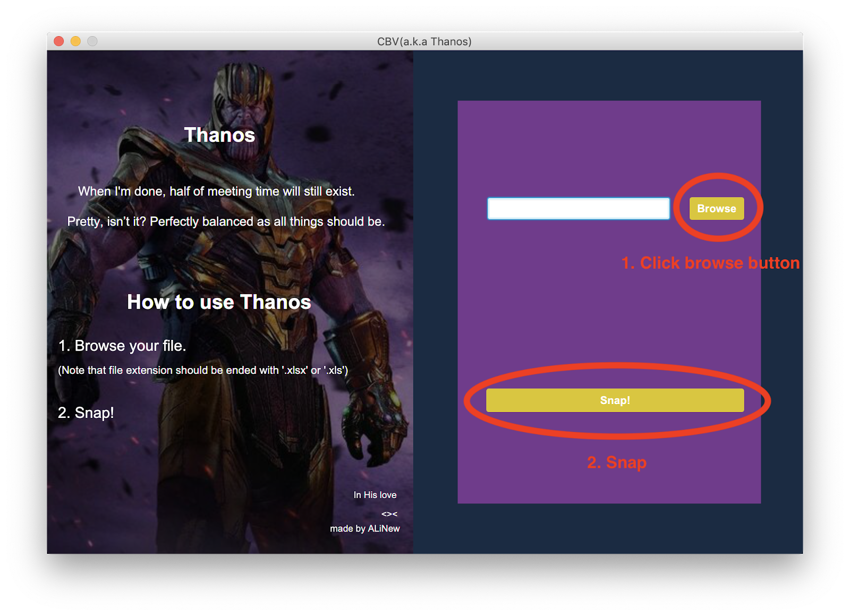Click the yellow Browse button

716,209
